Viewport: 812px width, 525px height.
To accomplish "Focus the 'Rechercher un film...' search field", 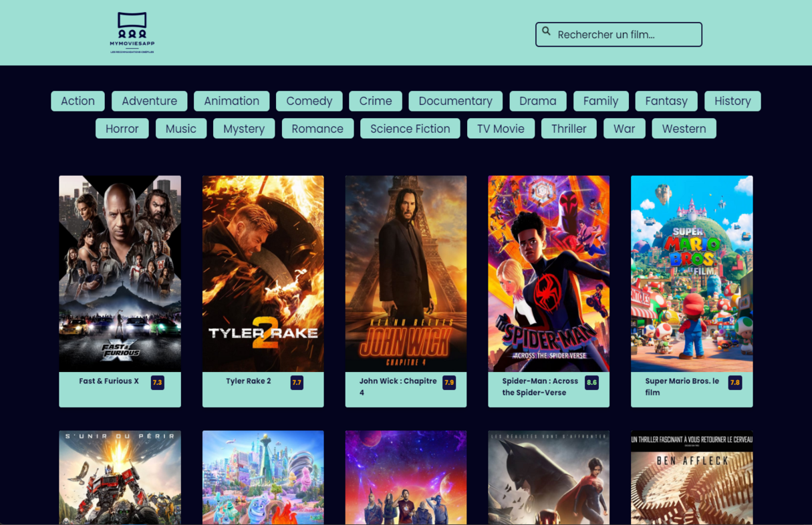I will 619,35.
